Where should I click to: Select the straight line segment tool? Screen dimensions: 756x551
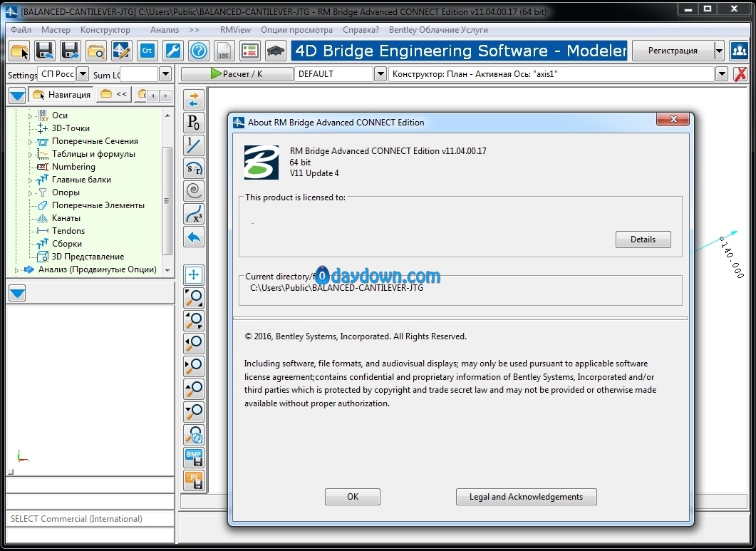194,145
